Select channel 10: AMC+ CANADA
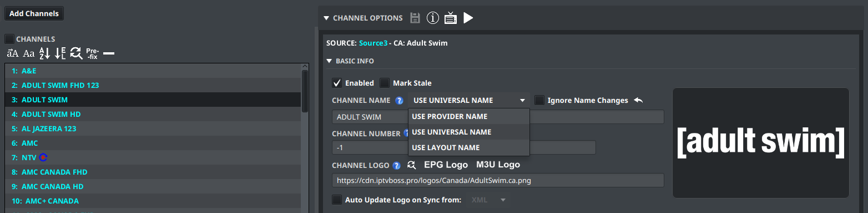The image size is (868, 213). 153,201
